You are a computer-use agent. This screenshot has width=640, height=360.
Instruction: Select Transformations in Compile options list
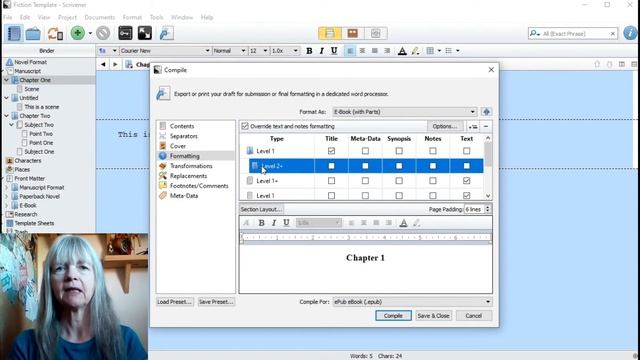[x=191, y=166]
